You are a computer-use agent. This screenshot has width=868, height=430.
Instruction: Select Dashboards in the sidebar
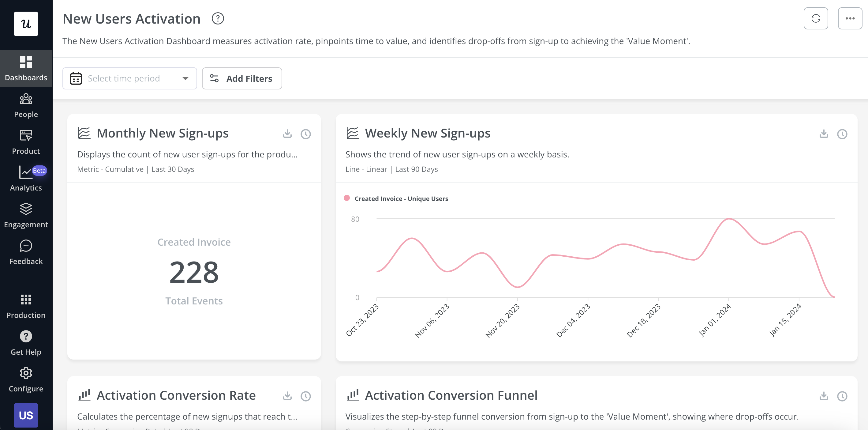26,68
